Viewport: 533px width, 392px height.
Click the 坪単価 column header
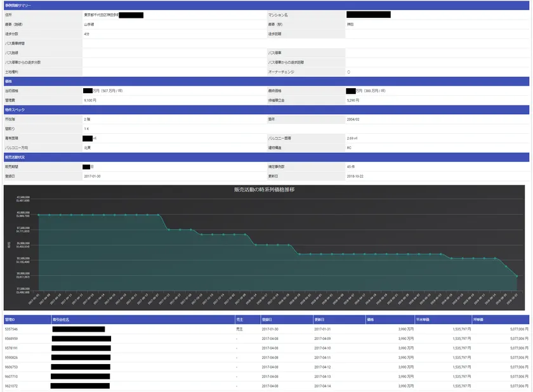coord(480,320)
